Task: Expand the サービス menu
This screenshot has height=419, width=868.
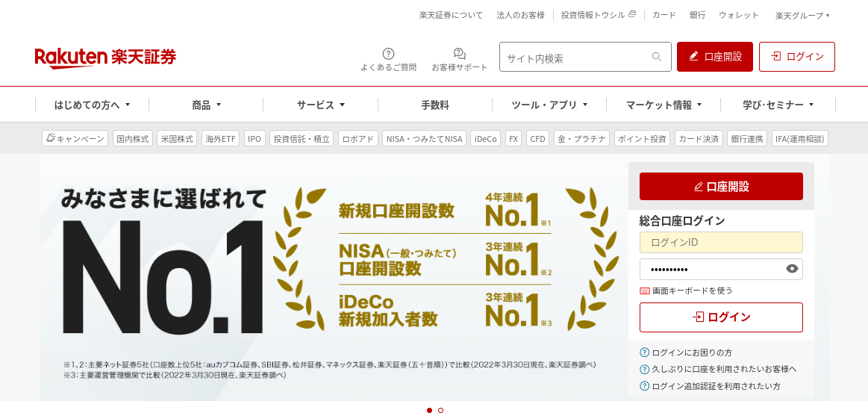Action: pyautogui.click(x=320, y=105)
